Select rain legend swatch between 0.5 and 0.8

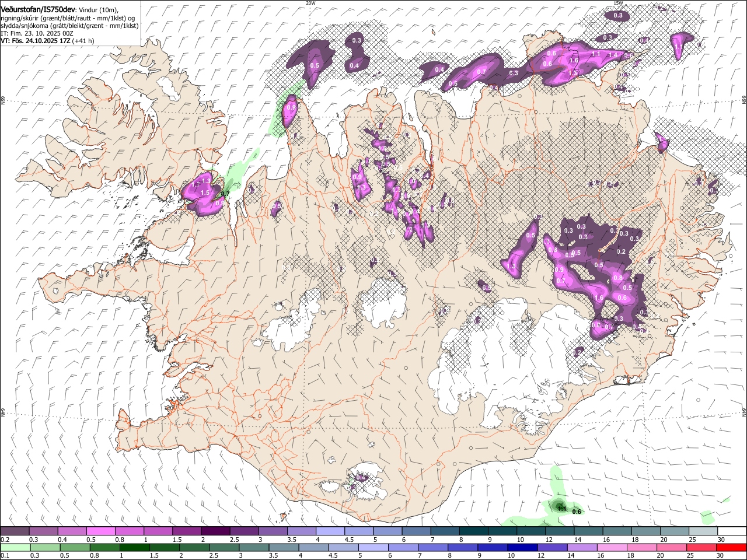click(75, 547)
